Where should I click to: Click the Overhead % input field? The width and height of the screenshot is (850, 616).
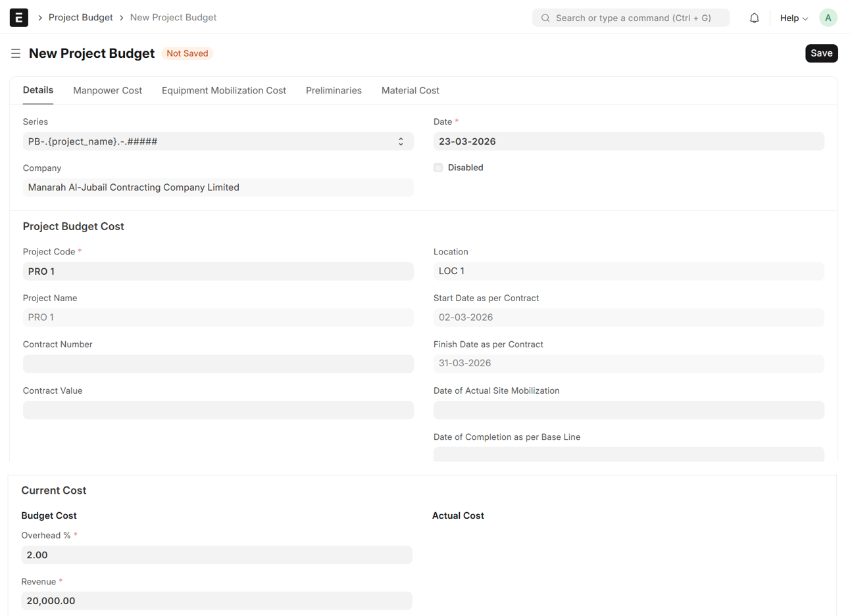point(216,555)
